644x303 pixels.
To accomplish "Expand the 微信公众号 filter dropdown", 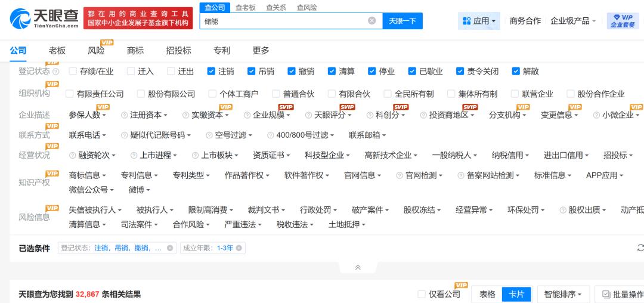I will [91, 190].
